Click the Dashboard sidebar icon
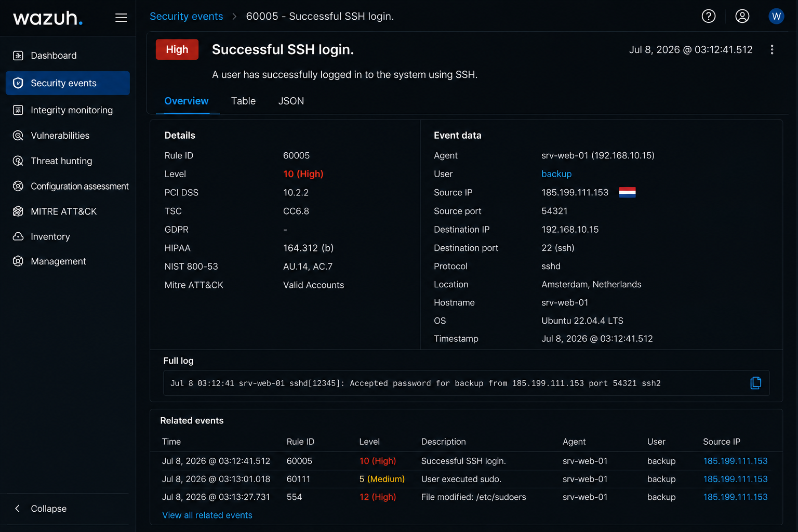The image size is (798, 532). [18, 56]
